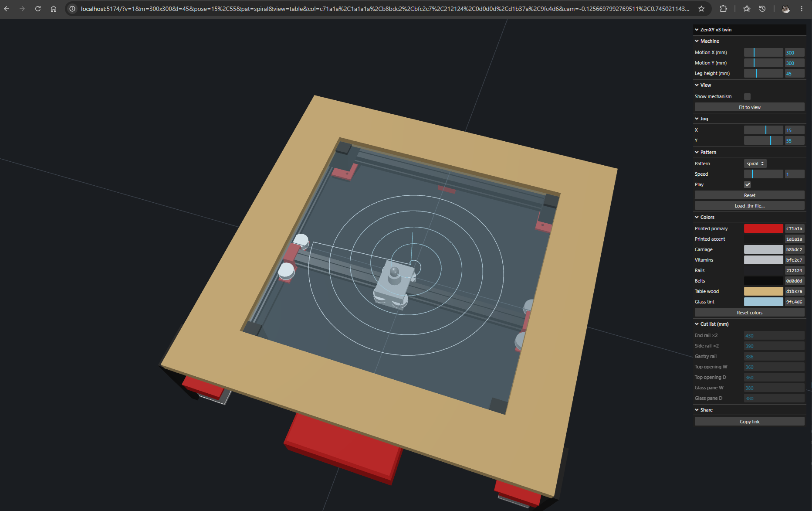Image resolution: width=812 pixels, height=511 pixels.
Task: Click the Leg height value field
Action: click(x=795, y=73)
